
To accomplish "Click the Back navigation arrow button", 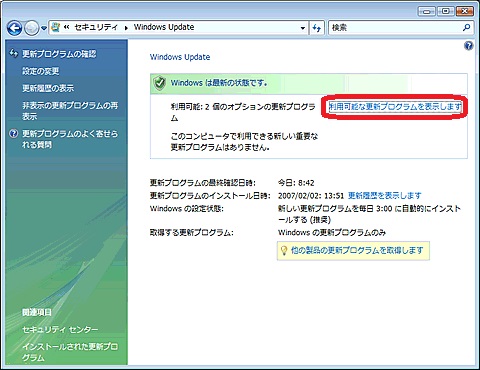I will (x=14, y=28).
